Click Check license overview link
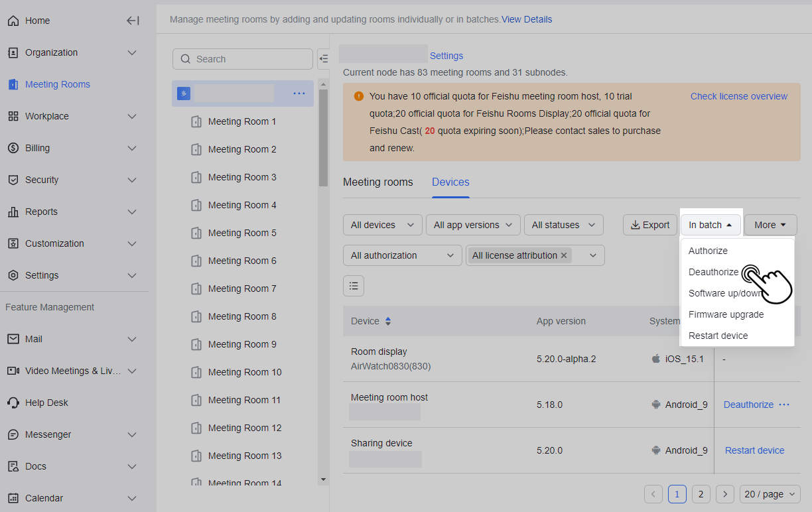This screenshot has height=512, width=812. click(x=738, y=96)
